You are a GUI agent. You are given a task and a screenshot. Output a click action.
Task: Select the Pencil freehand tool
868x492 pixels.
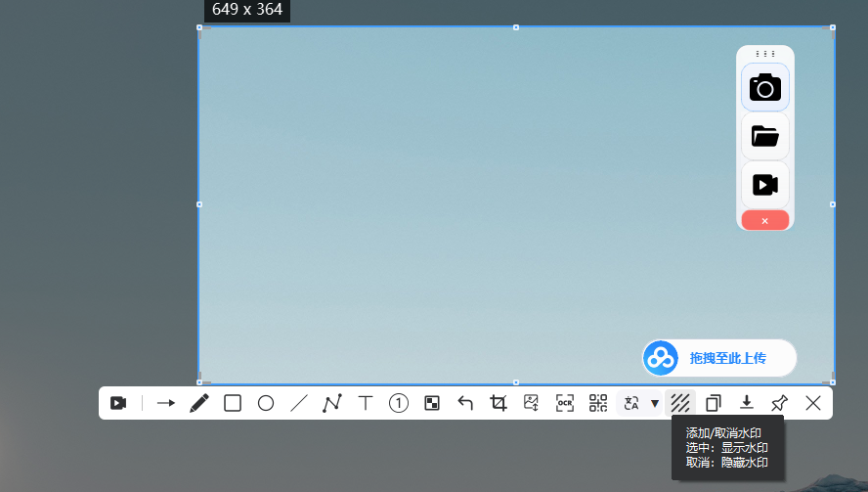coord(199,403)
